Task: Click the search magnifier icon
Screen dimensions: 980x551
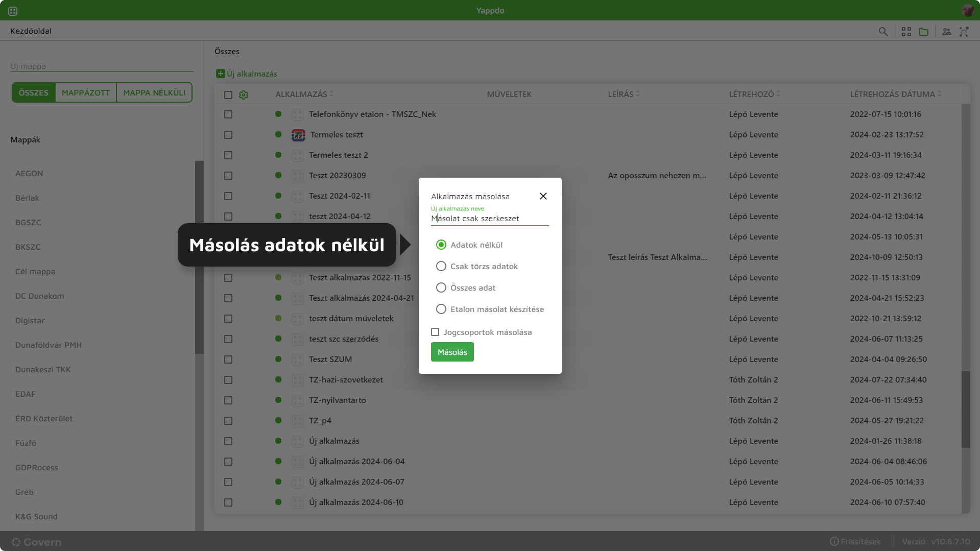Action: [x=883, y=32]
